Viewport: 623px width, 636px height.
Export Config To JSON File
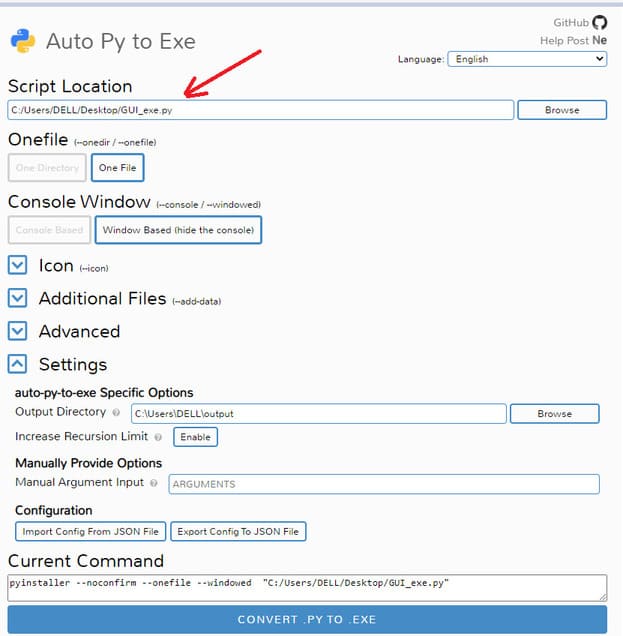[x=238, y=531]
